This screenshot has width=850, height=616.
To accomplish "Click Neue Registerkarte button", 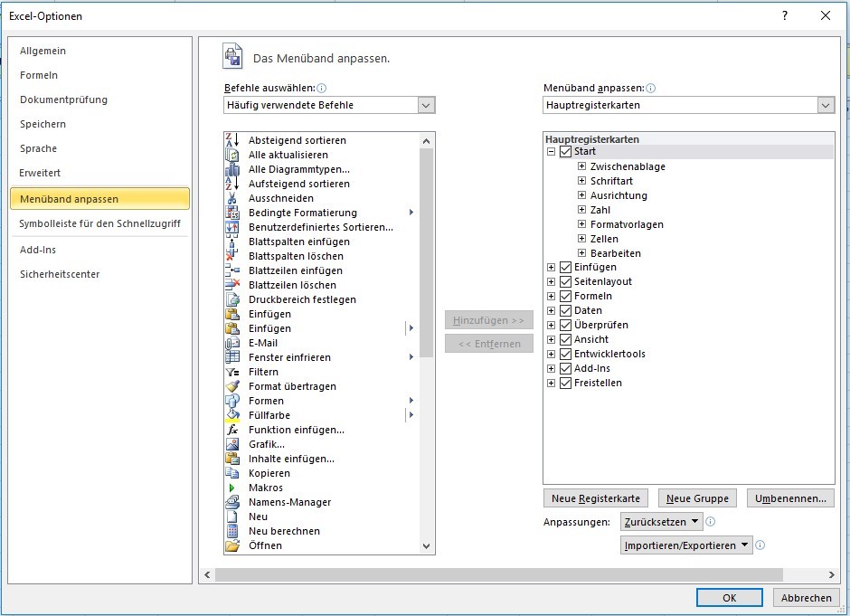I will (x=596, y=498).
